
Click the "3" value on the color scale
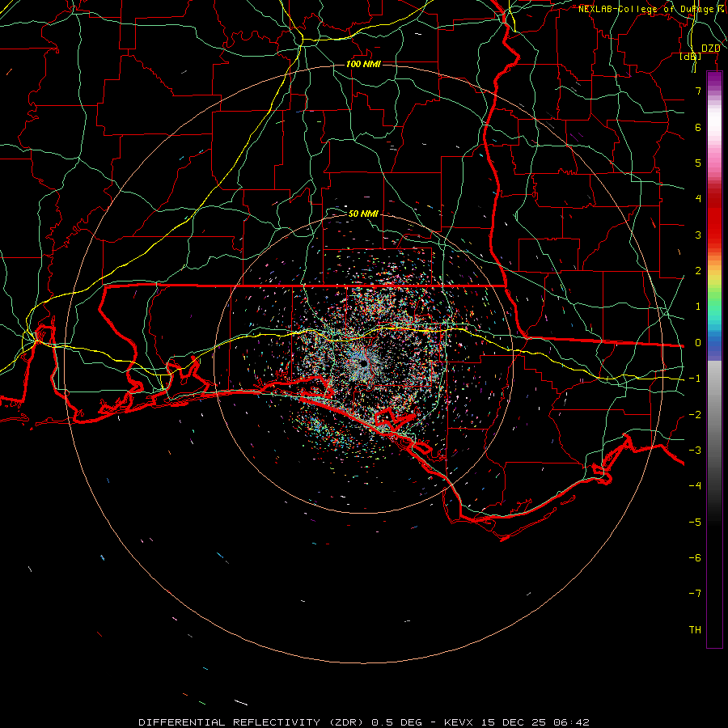(698, 235)
